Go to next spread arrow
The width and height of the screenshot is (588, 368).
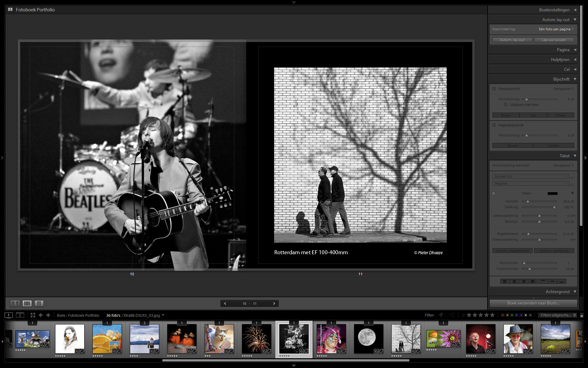(274, 303)
